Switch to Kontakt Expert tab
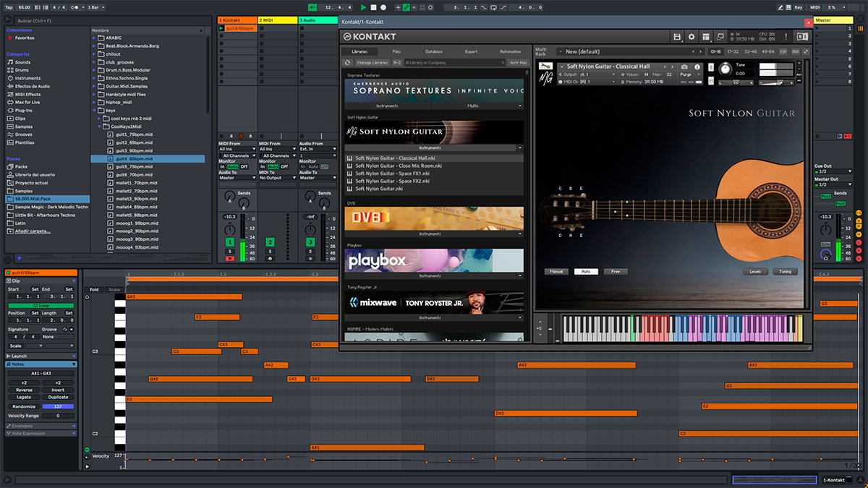868x488 pixels. 472,52
